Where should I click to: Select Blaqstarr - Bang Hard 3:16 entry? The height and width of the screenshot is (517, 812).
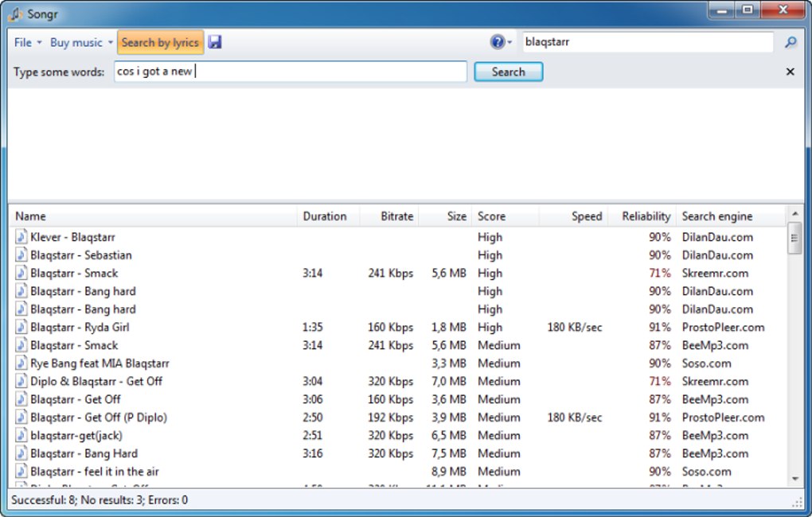398,453
